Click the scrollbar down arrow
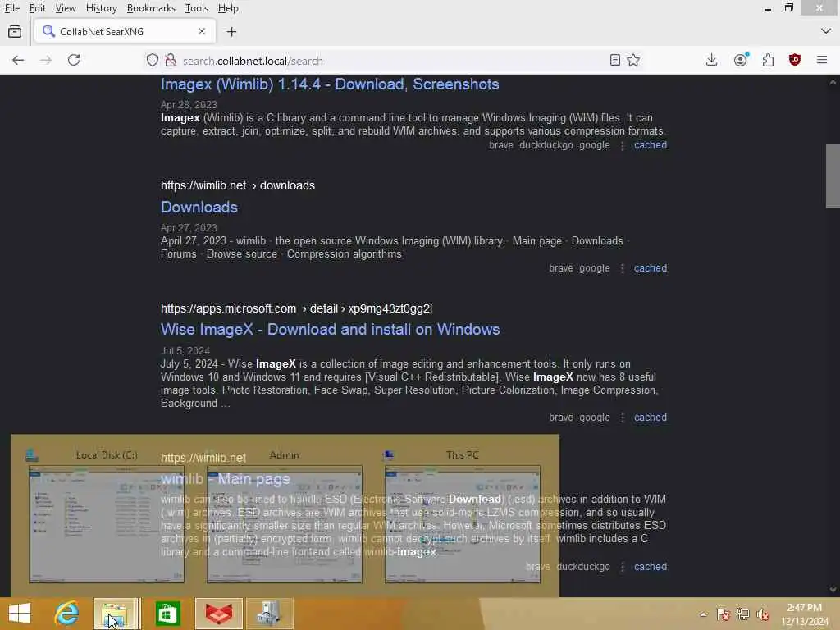The width and height of the screenshot is (840, 630). pyautogui.click(x=833, y=590)
